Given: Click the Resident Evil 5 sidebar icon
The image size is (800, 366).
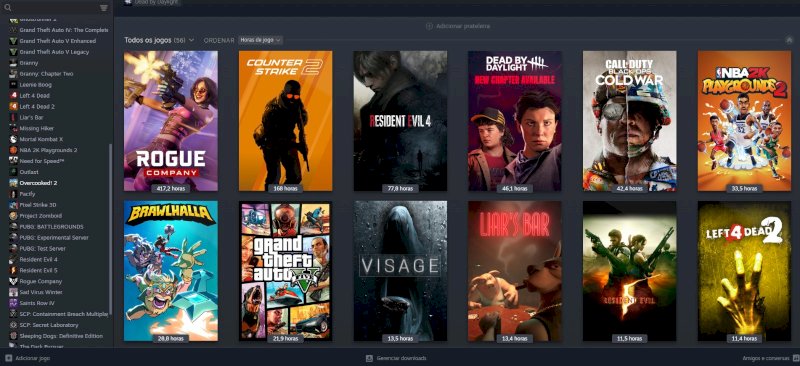Looking at the screenshot, I should pos(13,271).
